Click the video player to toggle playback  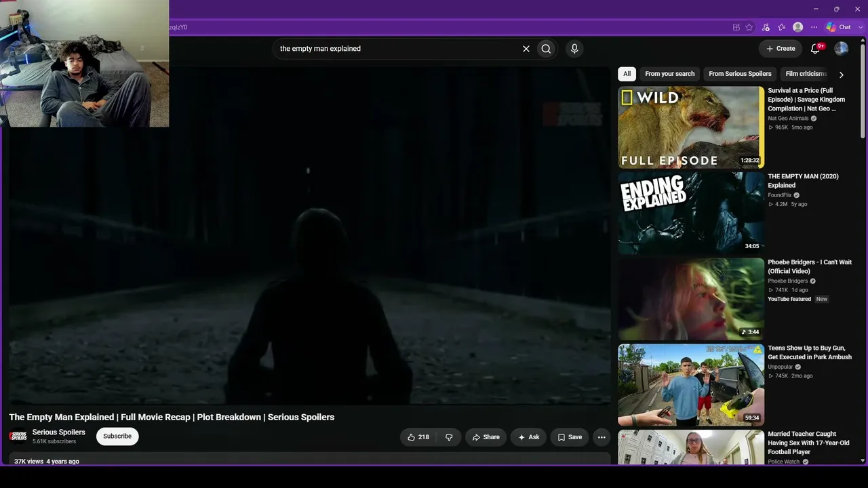309,236
